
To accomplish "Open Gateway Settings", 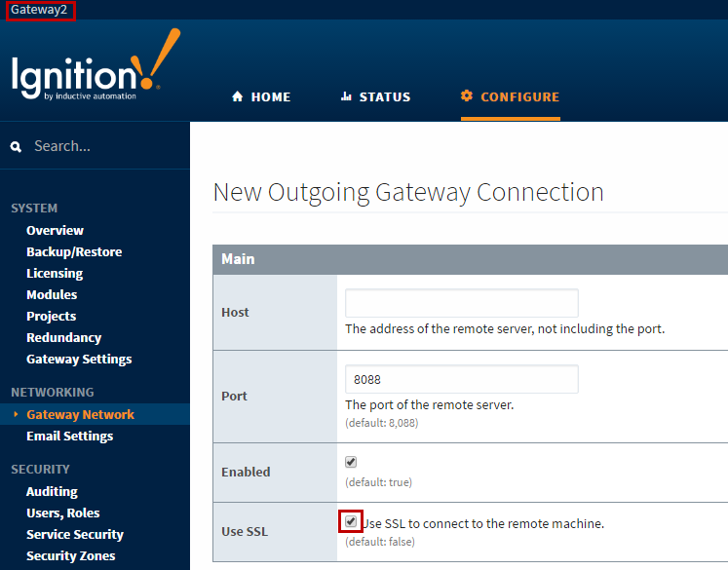I will (79, 360).
